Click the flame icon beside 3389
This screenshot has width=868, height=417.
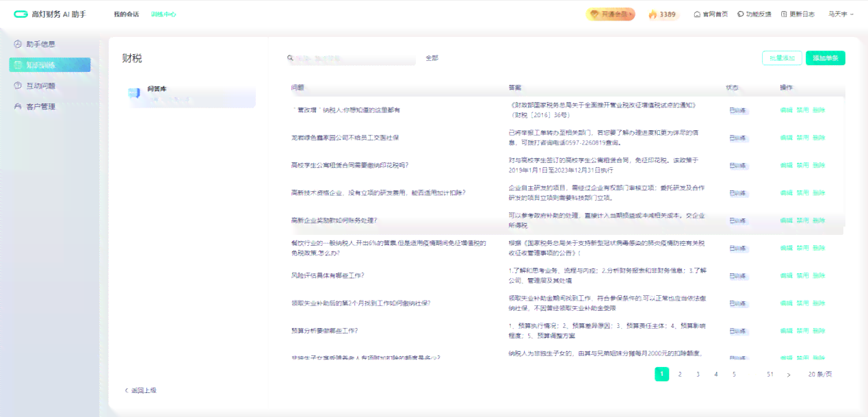[653, 14]
